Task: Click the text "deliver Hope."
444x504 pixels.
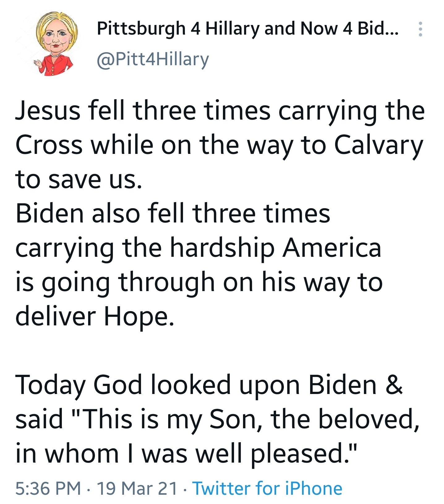Action: (x=95, y=316)
